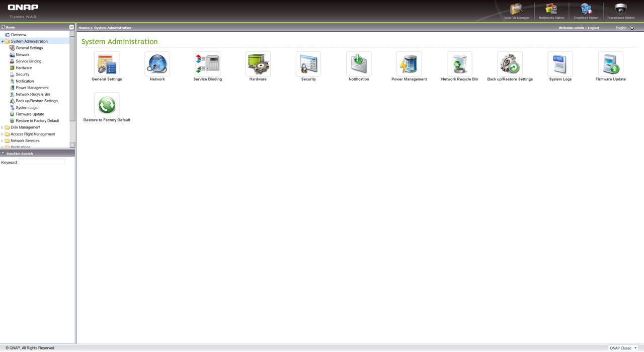Collapse the sidebar with the double-arrow icon
The width and height of the screenshot is (644, 352).
coord(71,27)
